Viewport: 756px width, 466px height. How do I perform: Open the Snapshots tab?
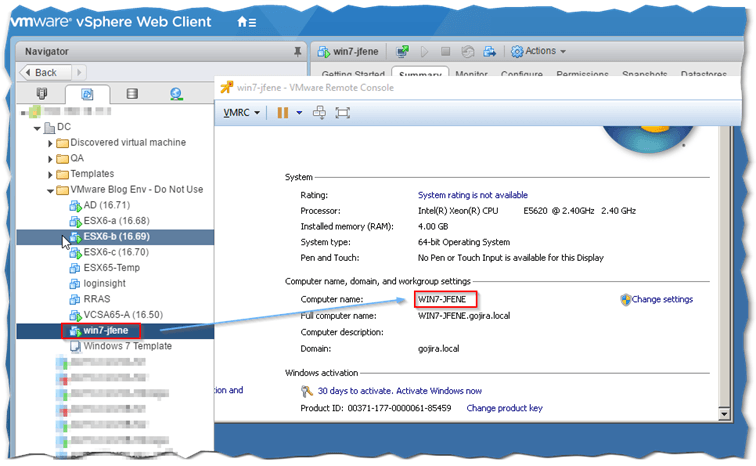point(645,74)
